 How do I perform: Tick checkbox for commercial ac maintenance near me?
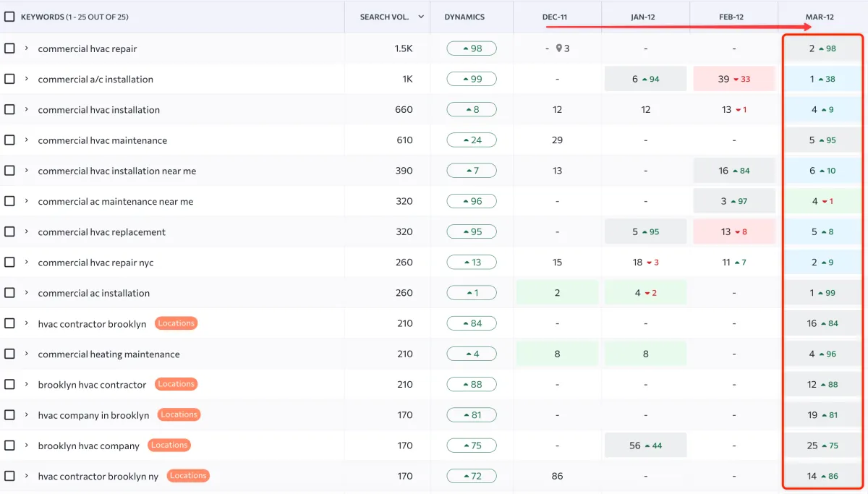(9, 201)
